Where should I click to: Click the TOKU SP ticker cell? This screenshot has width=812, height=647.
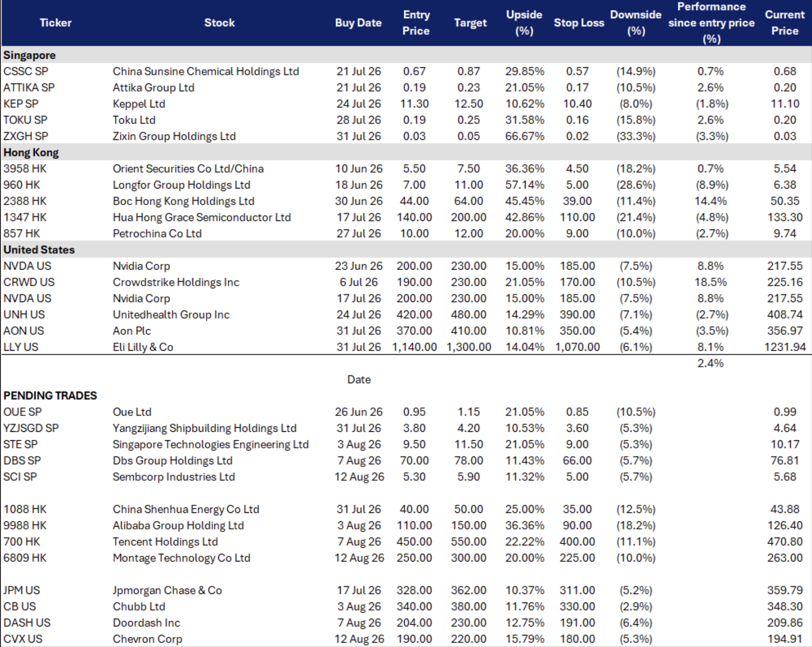pyautogui.click(x=25, y=120)
